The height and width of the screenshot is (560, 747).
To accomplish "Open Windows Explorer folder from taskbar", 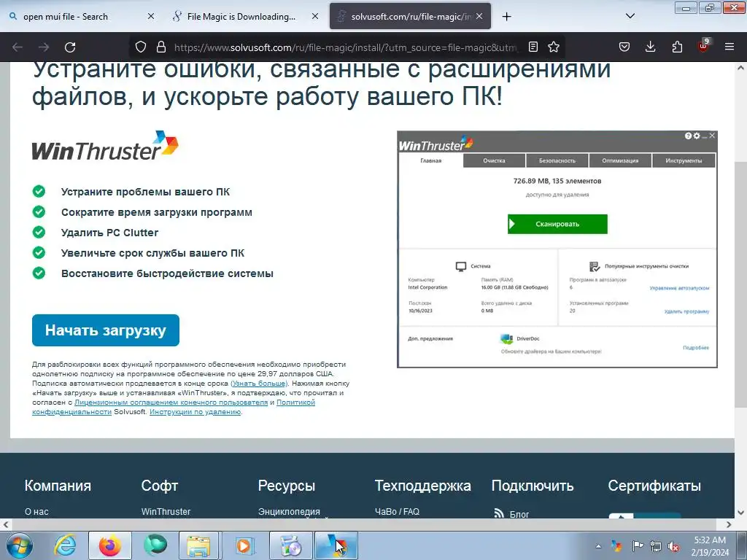I will tap(198, 545).
